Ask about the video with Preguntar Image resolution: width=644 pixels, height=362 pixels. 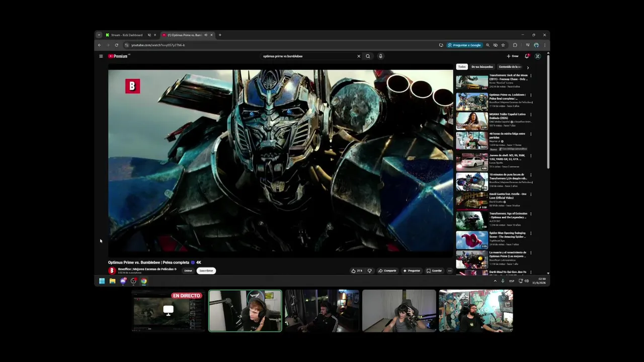pyautogui.click(x=412, y=270)
